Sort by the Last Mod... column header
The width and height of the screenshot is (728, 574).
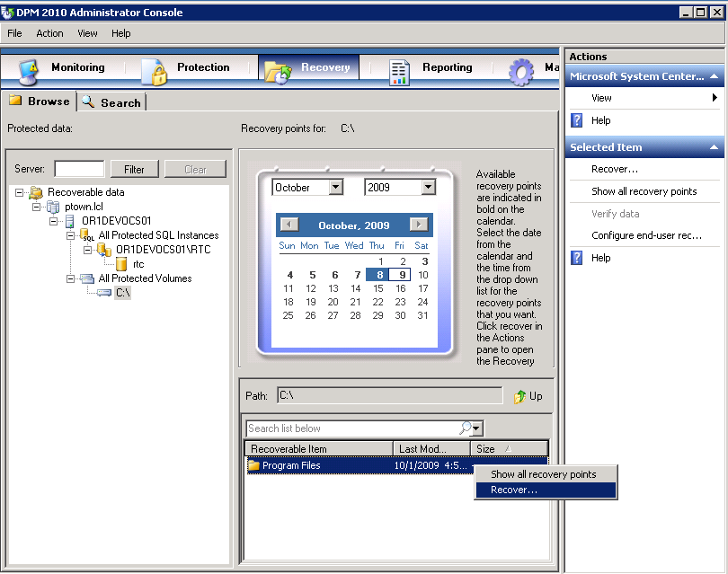pyautogui.click(x=431, y=449)
